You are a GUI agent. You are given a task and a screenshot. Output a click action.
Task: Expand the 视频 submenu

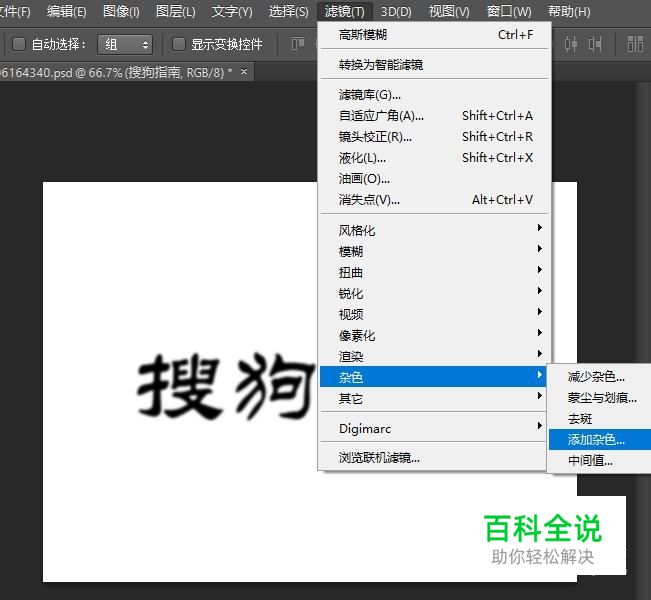[435, 314]
